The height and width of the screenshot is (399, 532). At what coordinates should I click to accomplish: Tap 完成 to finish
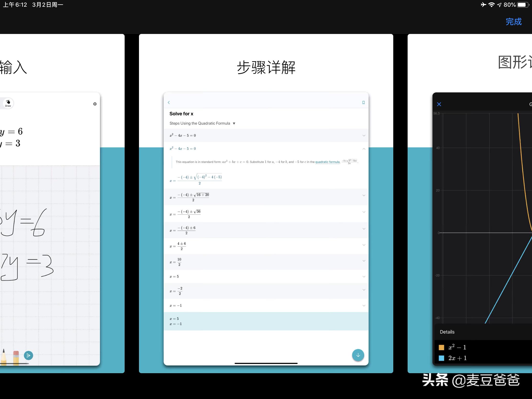point(514,22)
